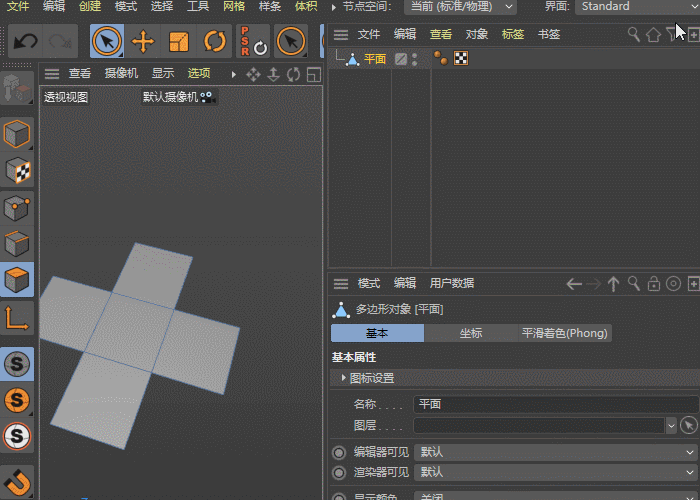Open Object Manager 标签 menu
This screenshot has width=700, height=500.
(512, 34)
